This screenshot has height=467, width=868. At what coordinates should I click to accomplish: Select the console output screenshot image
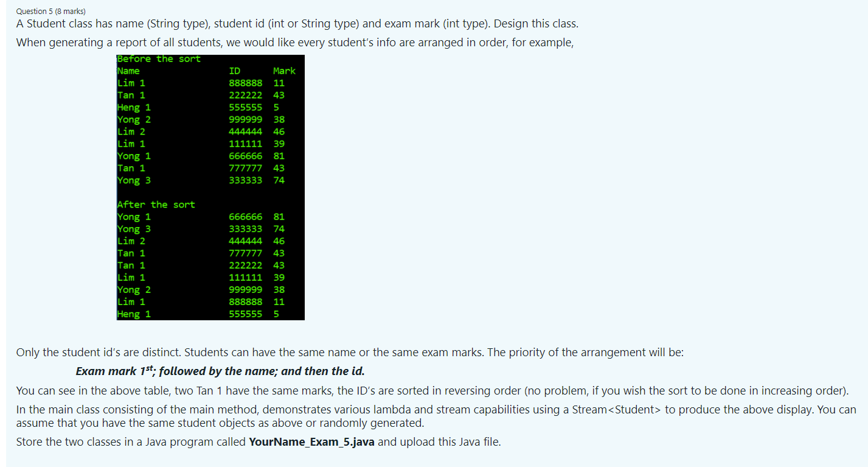(x=210, y=187)
